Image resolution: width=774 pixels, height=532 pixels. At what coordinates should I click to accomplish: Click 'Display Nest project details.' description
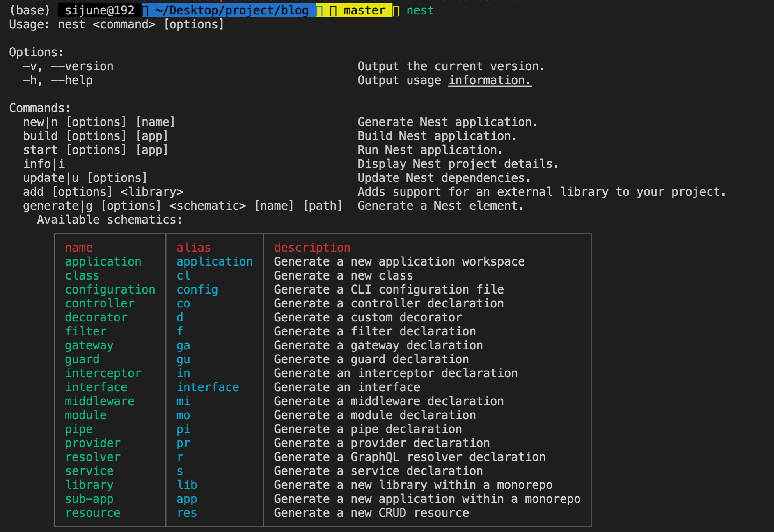(458, 164)
